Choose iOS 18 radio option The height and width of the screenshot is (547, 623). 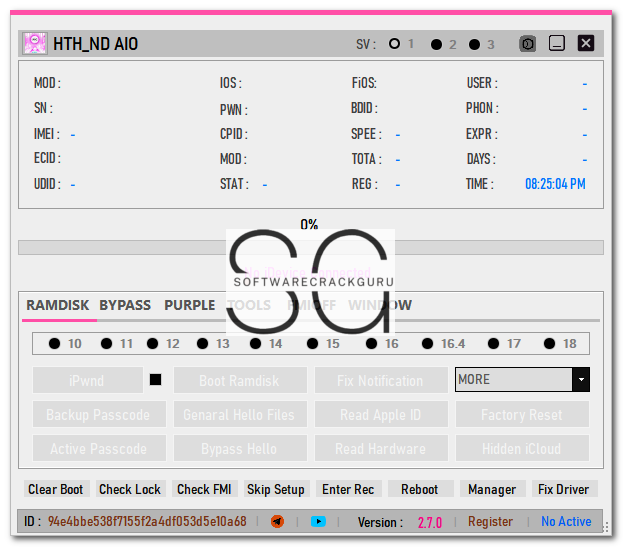coord(549,343)
